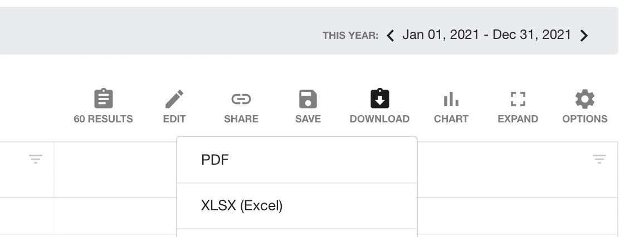Go to previous year with left chevron
Image resolution: width=644 pixels, height=237 pixels.
click(x=390, y=36)
